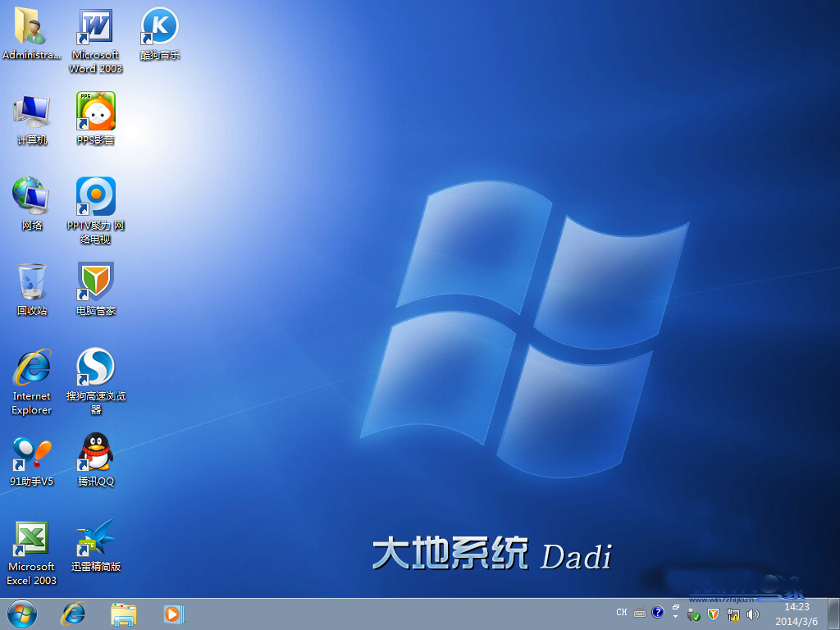The height and width of the screenshot is (630, 840).
Task: Launch the 酷狗音乐 music player icon
Action: coord(159,27)
